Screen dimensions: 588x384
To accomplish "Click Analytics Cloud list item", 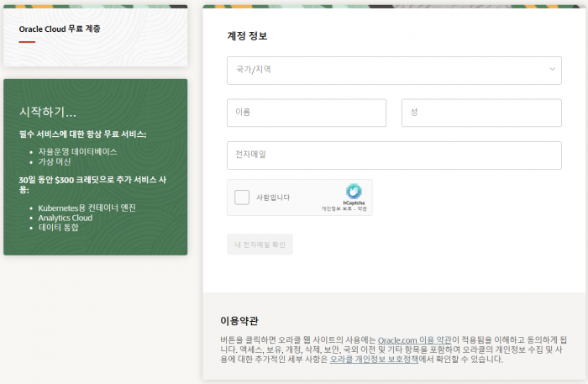I will 66,218.
